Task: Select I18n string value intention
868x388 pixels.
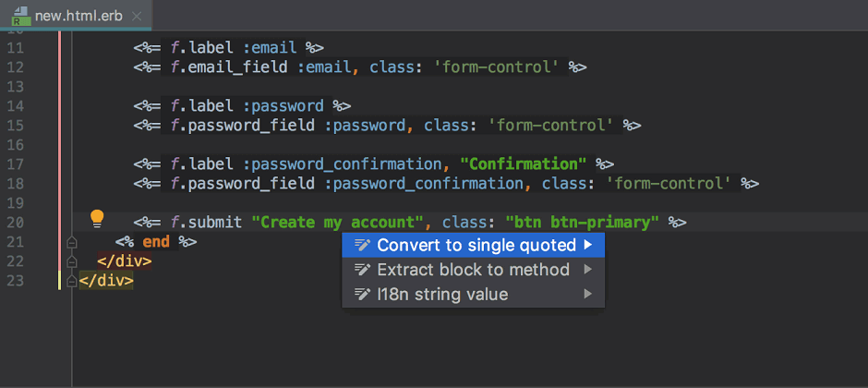Action: 442,295
